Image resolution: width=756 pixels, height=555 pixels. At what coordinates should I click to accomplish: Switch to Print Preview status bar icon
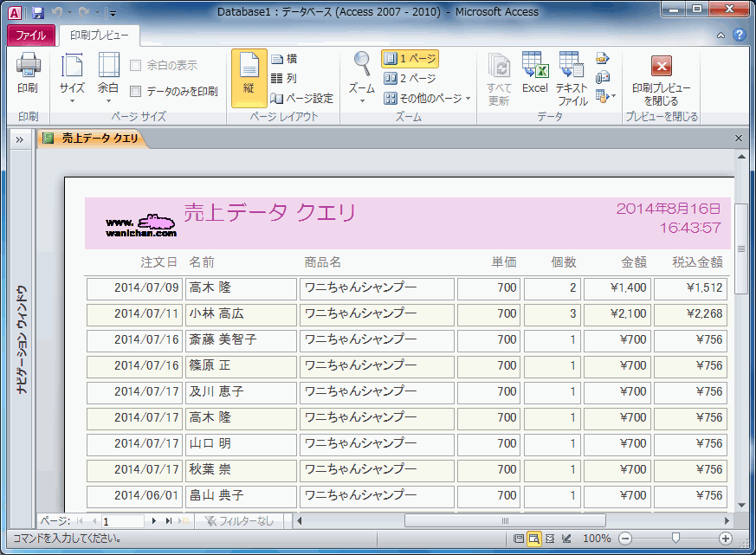[534, 539]
